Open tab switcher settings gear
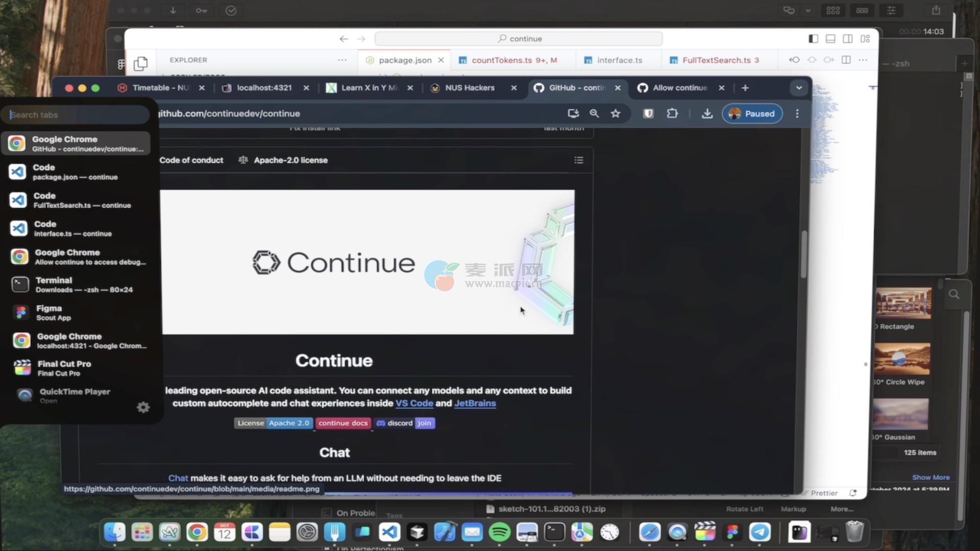The image size is (980, 551). [x=143, y=407]
